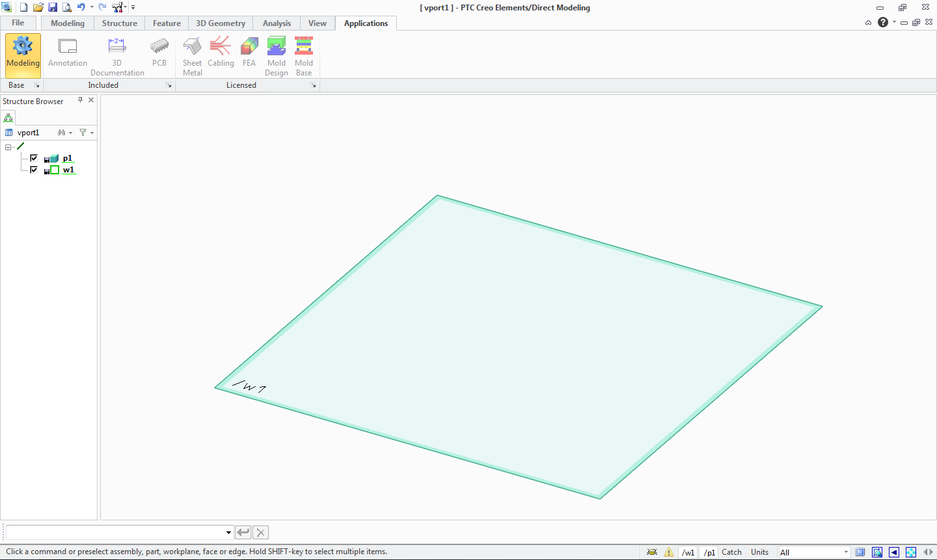The height and width of the screenshot is (560, 937).
Task: Click the filter funnel icon
Action: tap(83, 133)
